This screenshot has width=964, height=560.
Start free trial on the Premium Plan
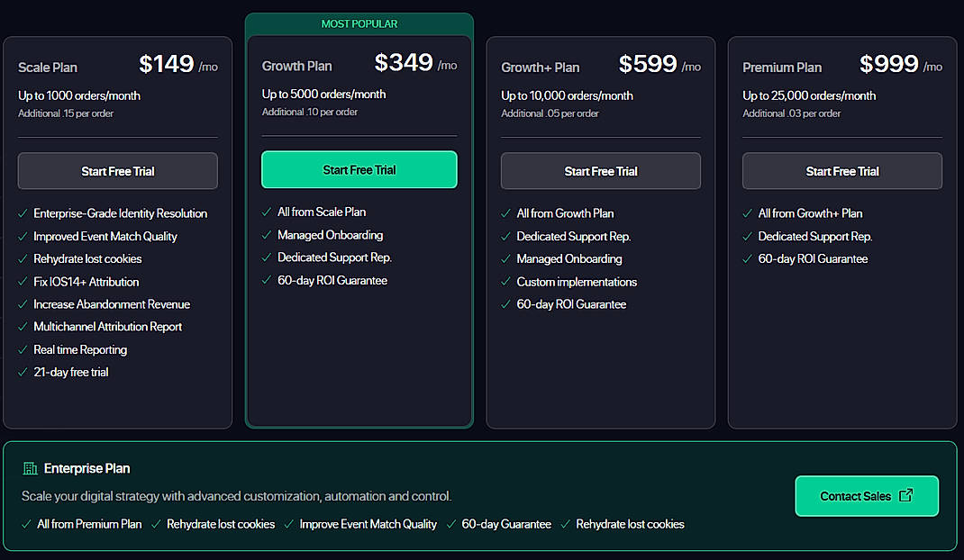pos(841,170)
